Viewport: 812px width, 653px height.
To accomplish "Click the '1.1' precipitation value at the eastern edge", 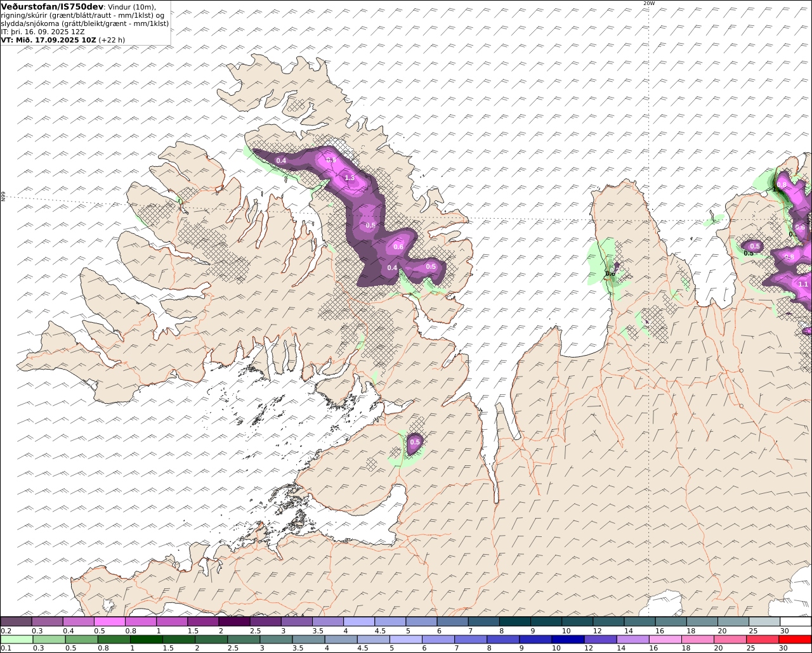I will (x=803, y=284).
